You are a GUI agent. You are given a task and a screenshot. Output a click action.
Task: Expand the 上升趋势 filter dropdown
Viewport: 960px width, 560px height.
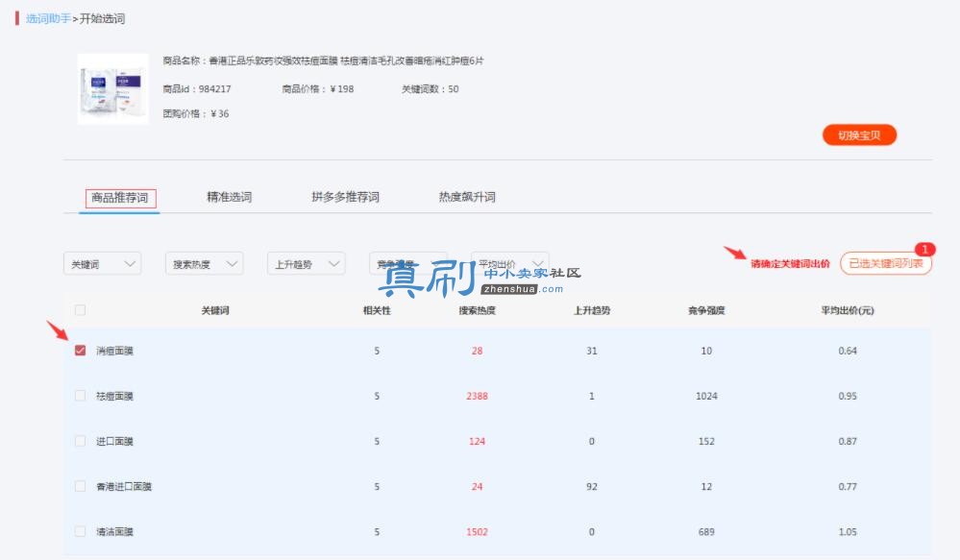[307, 264]
